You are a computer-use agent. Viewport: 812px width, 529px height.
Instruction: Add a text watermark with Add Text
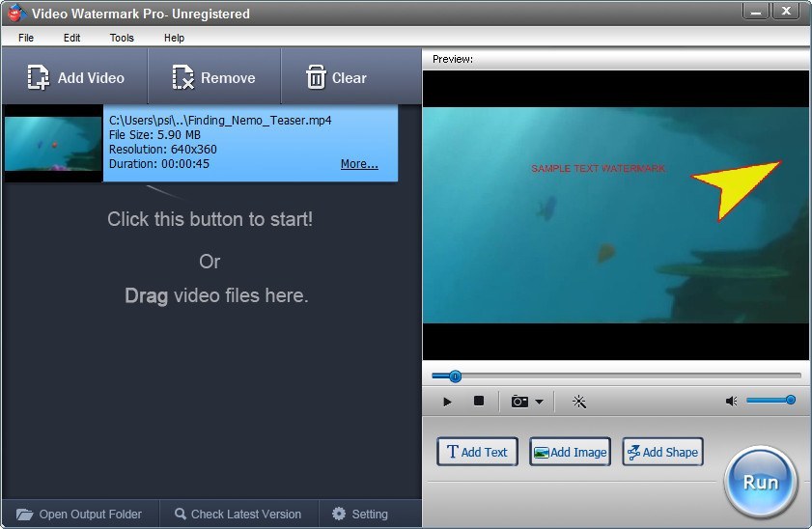click(x=477, y=452)
